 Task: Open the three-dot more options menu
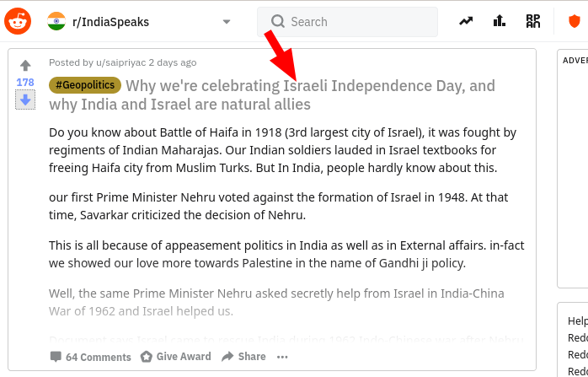pos(282,357)
